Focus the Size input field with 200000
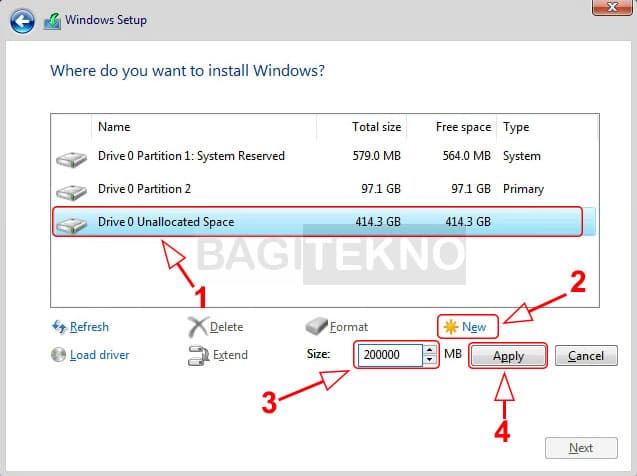This screenshot has height=476, width=637. [390, 355]
